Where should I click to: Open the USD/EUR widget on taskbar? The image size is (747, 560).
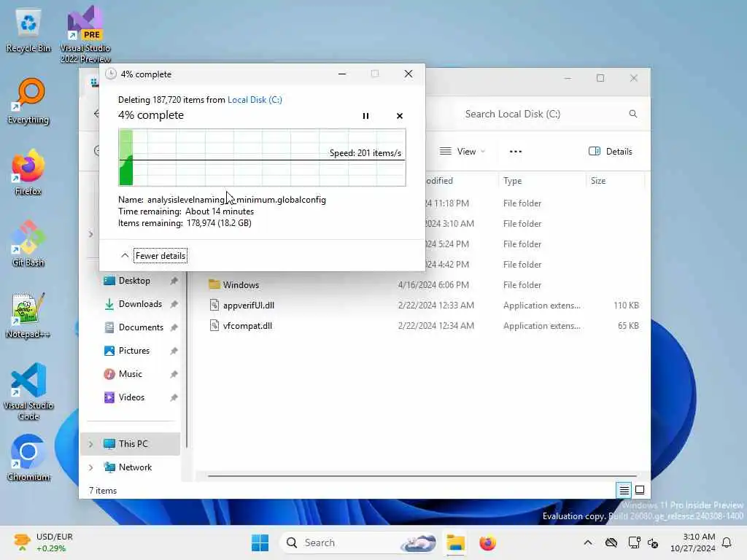point(42,542)
